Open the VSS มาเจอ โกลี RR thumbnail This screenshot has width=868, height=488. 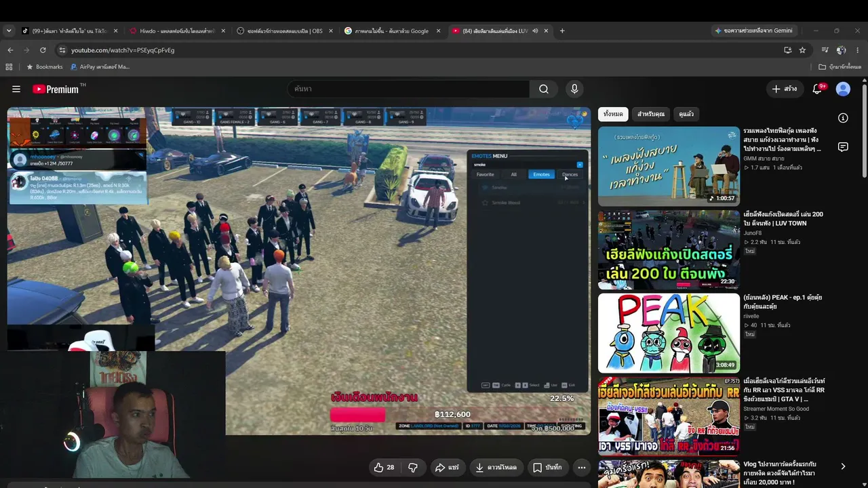tap(669, 416)
